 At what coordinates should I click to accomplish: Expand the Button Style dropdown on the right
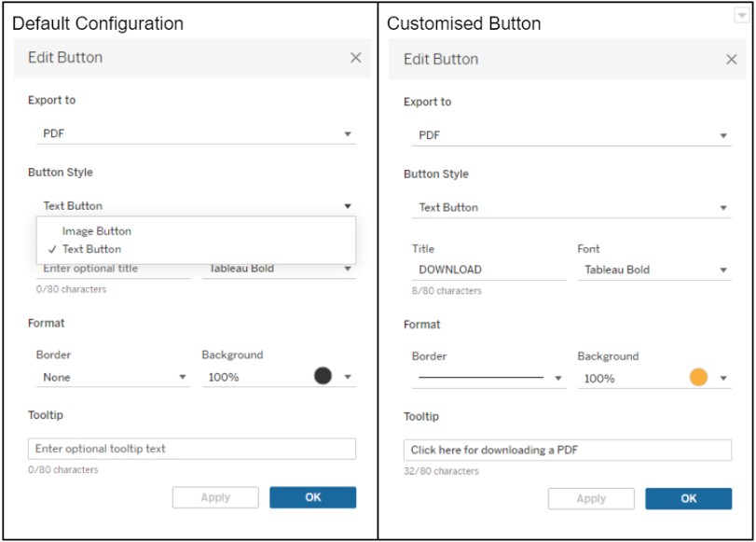(x=572, y=207)
